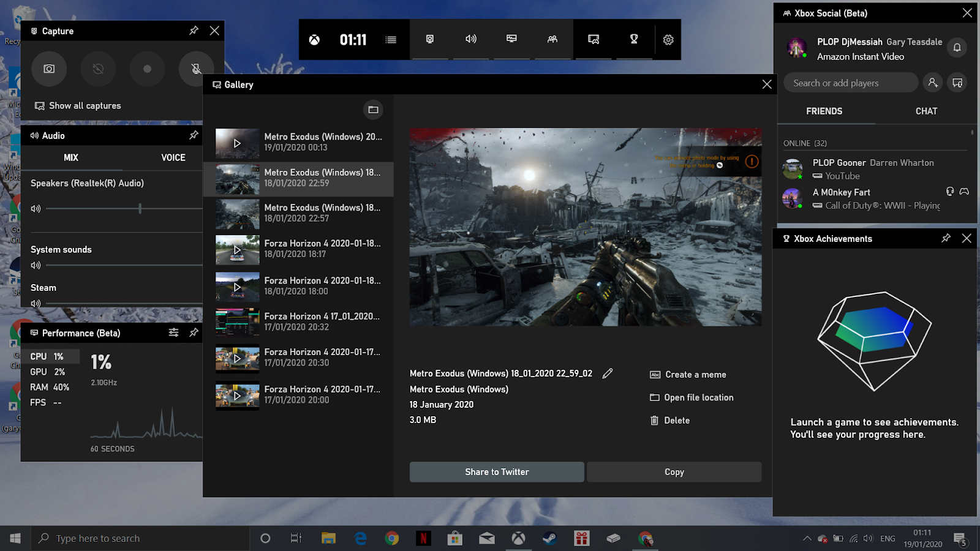Select Forza Horizon 4 clip from 17/01/2020 20:00

pos(299,395)
